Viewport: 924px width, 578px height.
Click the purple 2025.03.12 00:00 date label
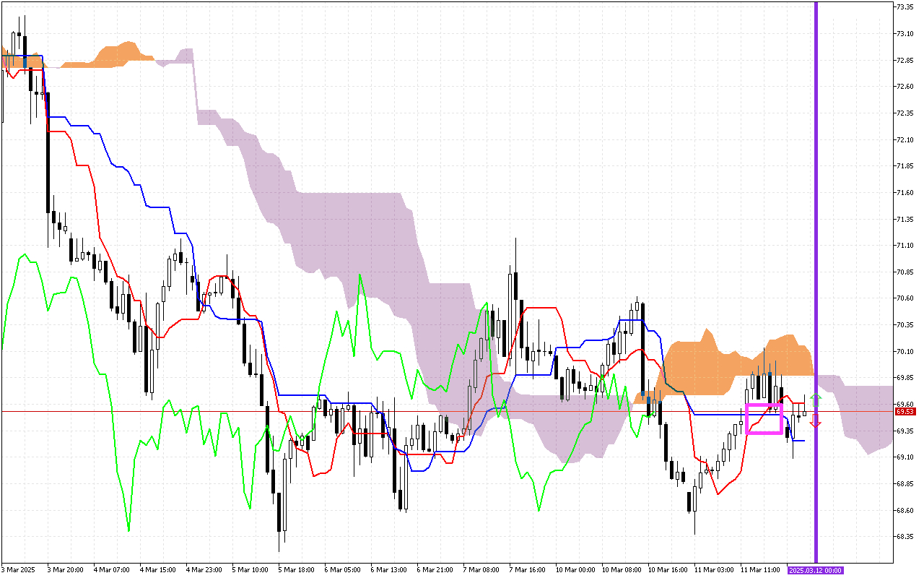click(815, 570)
